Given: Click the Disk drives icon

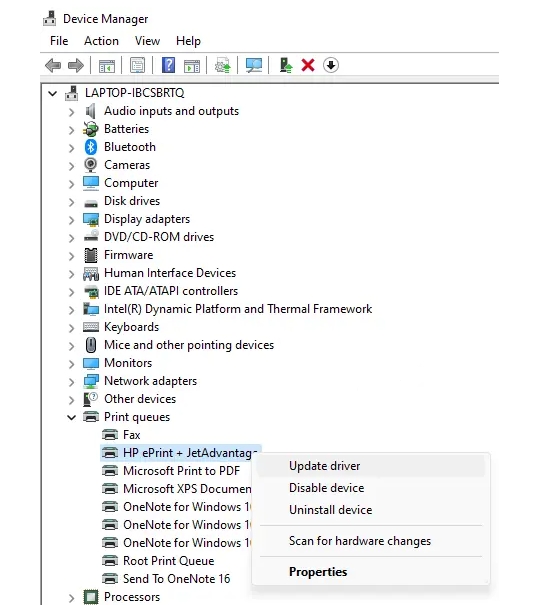Looking at the screenshot, I should pos(91,203).
